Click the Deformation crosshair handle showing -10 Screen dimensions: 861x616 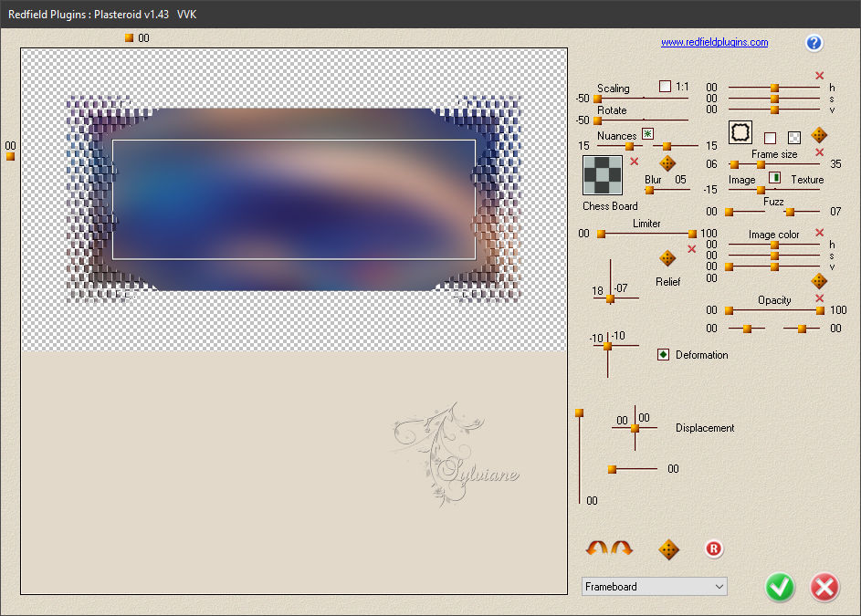click(x=607, y=347)
